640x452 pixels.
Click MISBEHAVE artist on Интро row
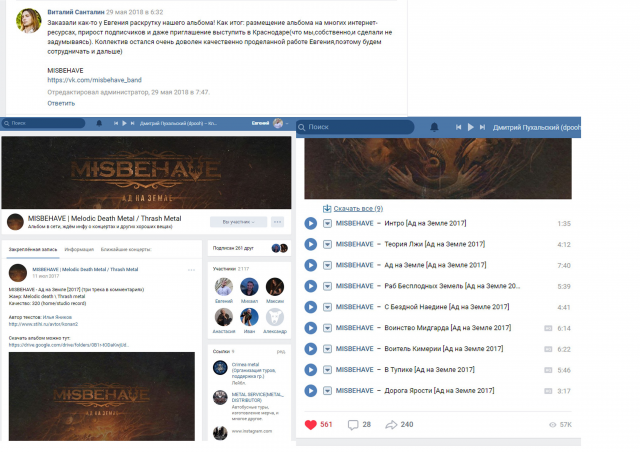[x=354, y=223]
